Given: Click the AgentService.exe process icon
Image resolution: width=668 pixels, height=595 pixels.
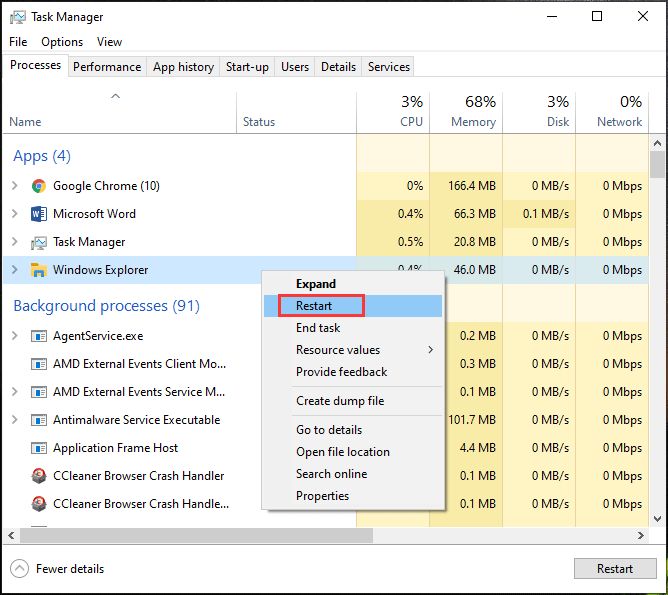Looking at the screenshot, I should pos(39,336).
